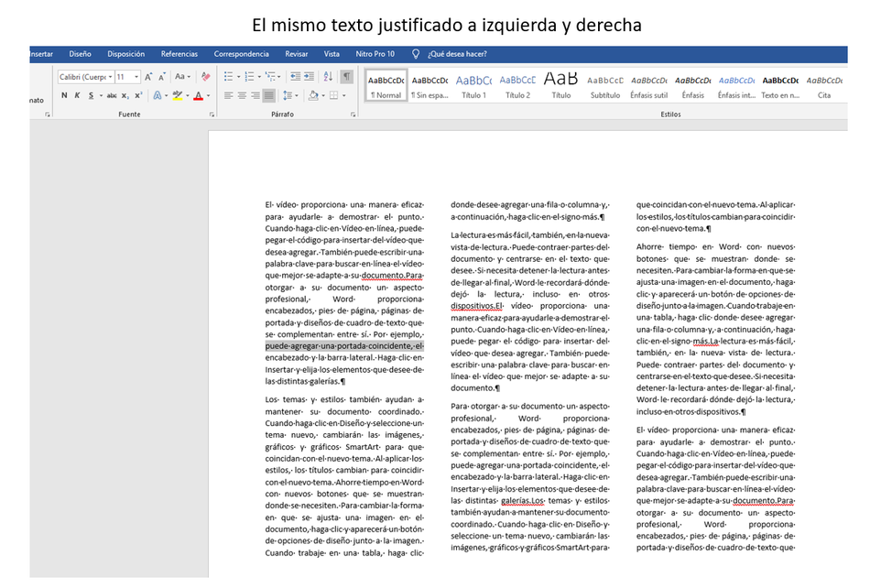Switch to the Vista tab
This screenshot has height=588, width=870.
coord(331,54)
